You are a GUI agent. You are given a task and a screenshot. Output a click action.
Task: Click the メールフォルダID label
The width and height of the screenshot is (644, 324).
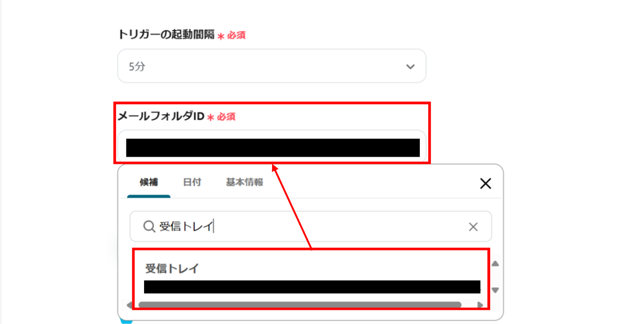(161, 116)
